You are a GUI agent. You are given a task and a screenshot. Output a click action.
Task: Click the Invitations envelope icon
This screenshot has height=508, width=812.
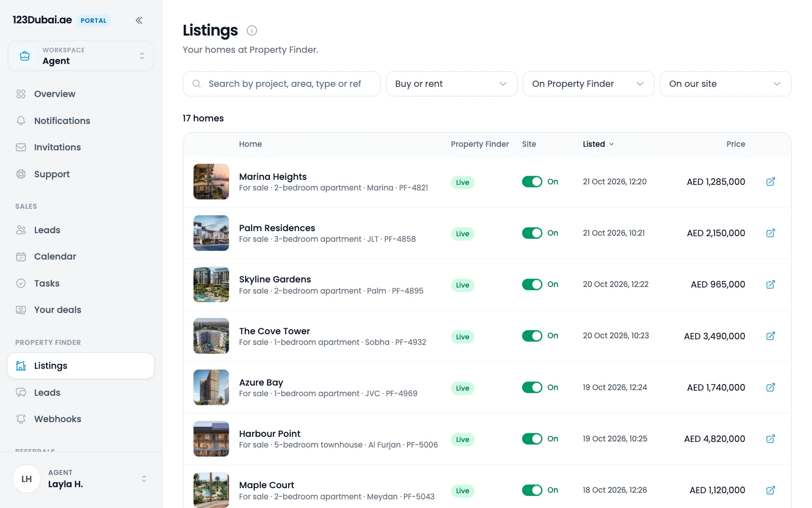[x=21, y=147]
